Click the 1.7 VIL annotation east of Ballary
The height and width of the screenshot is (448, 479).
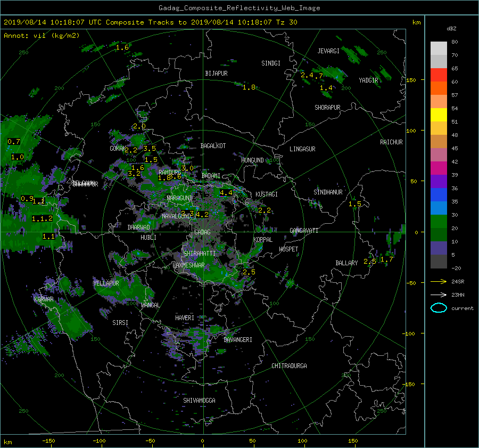(386, 259)
